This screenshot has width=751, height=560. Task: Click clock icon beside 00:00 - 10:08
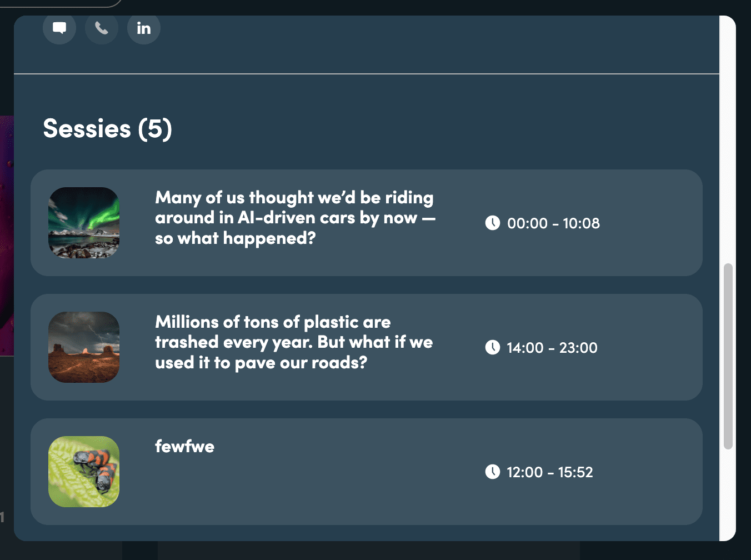493,223
